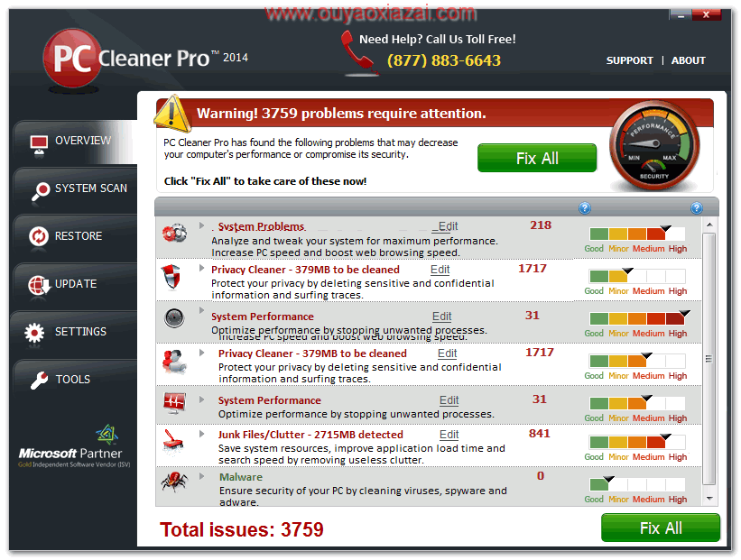Screen dimensions: 741x560
Task: Click the Total issues: 3759 text
Action: [242, 529]
